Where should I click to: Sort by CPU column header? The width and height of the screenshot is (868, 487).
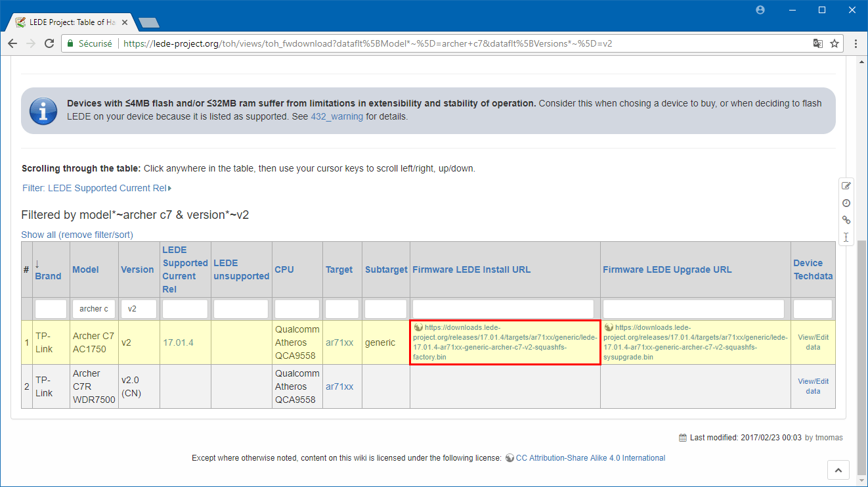coord(284,269)
